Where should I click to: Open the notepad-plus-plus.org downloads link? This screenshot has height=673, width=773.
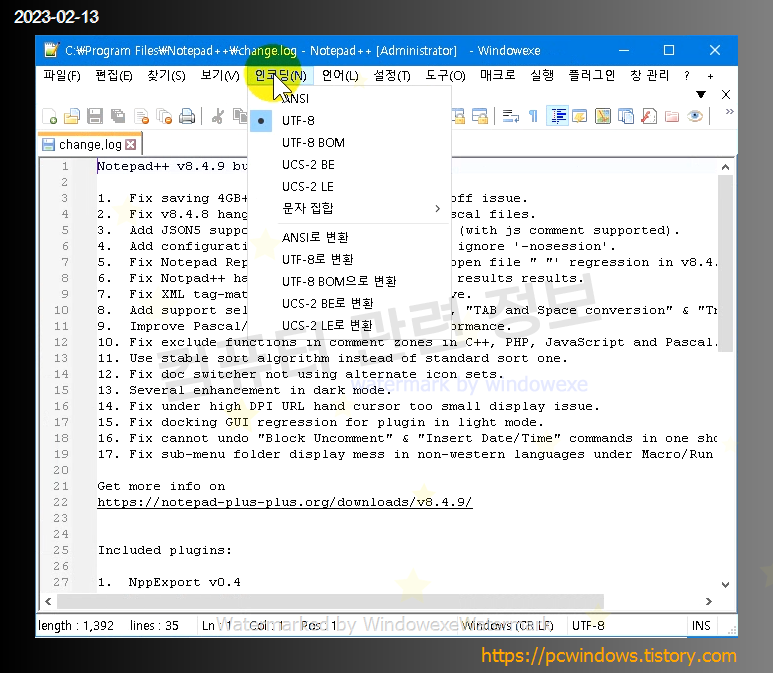(284, 502)
